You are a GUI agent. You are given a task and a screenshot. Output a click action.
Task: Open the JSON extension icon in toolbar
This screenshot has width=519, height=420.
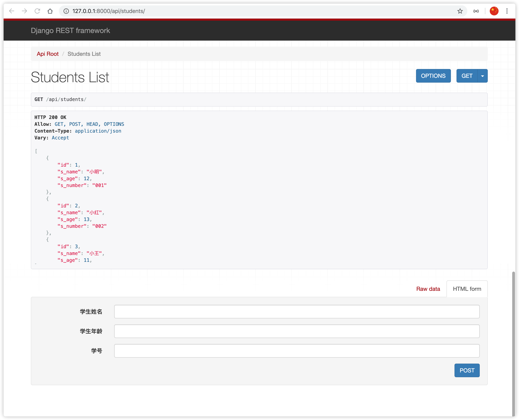[476, 11]
